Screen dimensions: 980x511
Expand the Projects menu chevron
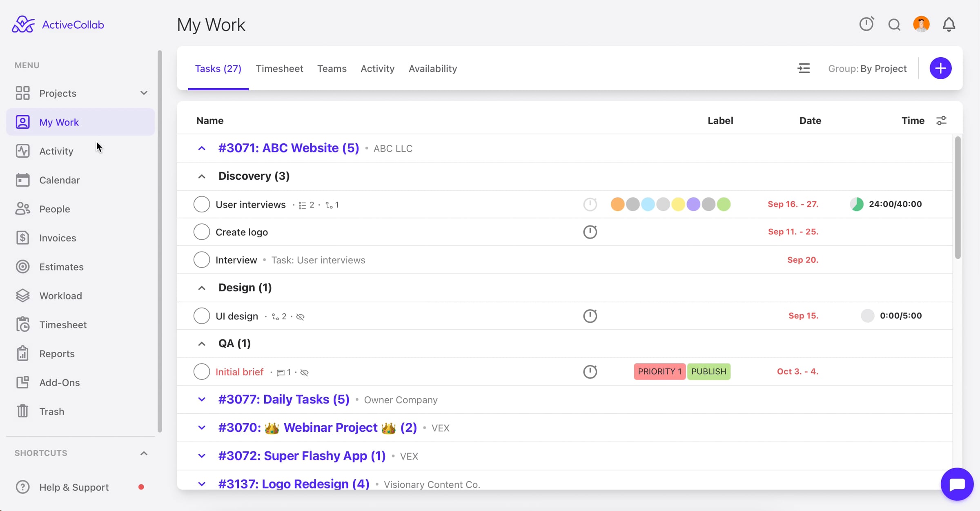(144, 93)
